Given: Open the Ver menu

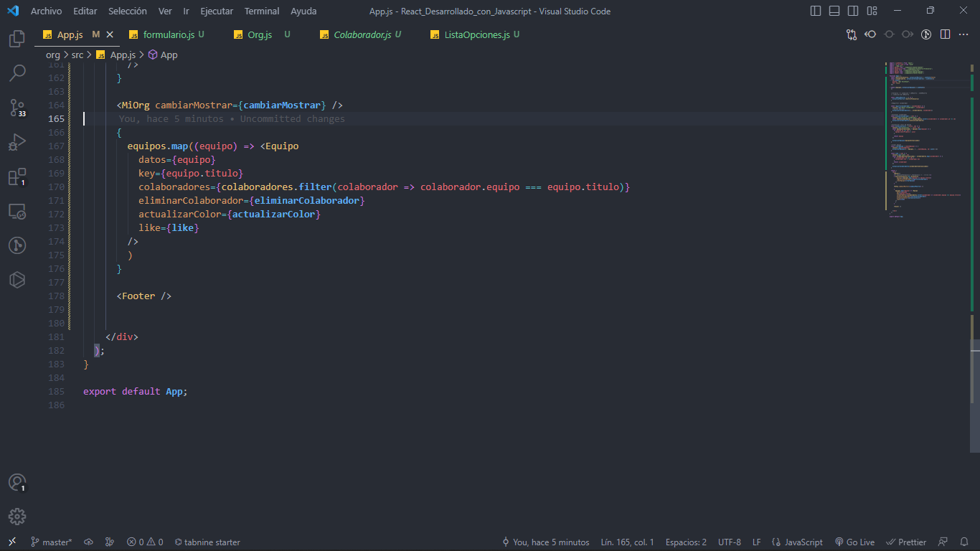Looking at the screenshot, I should (x=165, y=11).
